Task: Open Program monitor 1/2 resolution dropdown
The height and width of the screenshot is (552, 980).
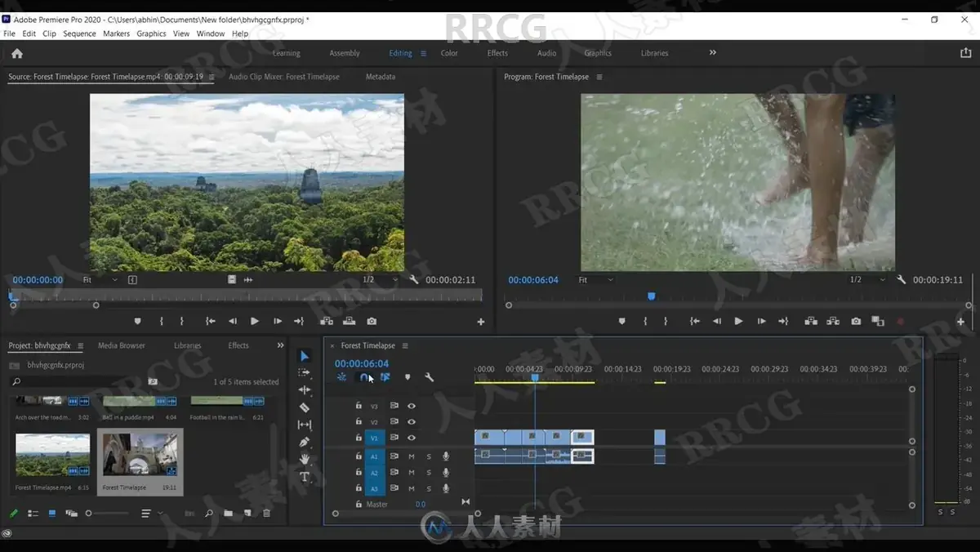Action: click(x=867, y=279)
